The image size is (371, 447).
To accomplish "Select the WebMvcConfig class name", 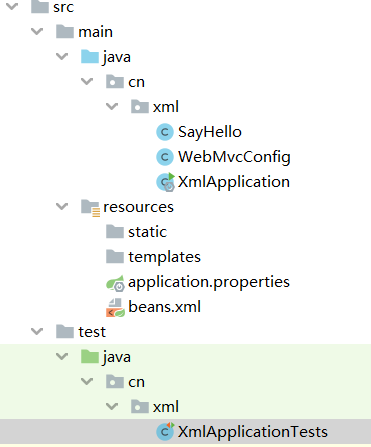I will 234,157.
